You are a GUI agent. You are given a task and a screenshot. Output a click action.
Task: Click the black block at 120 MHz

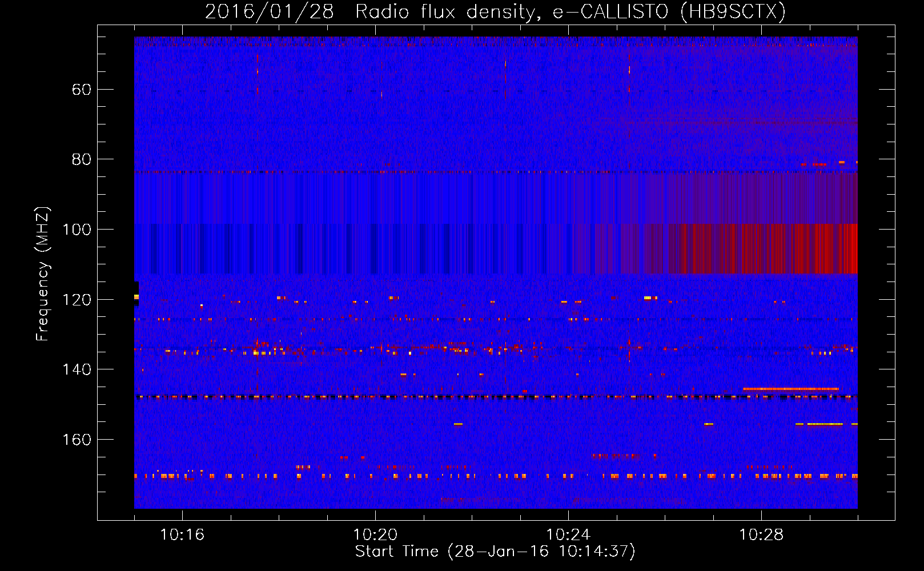(x=136, y=293)
